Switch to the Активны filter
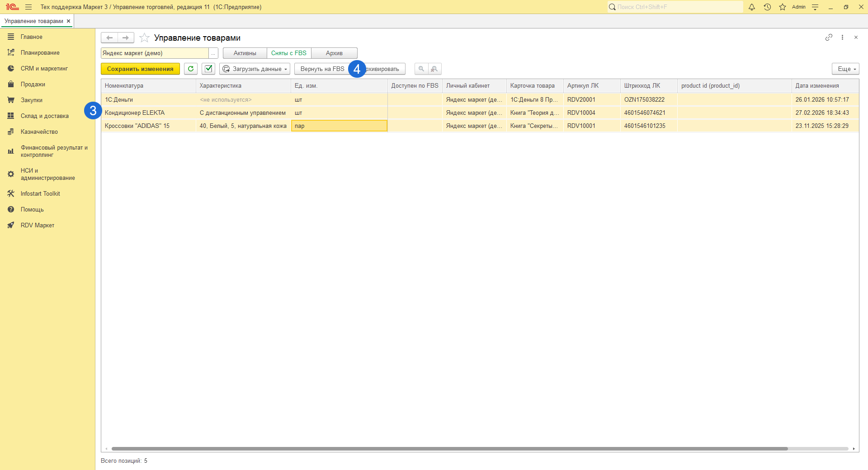The image size is (868, 470). click(245, 53)
